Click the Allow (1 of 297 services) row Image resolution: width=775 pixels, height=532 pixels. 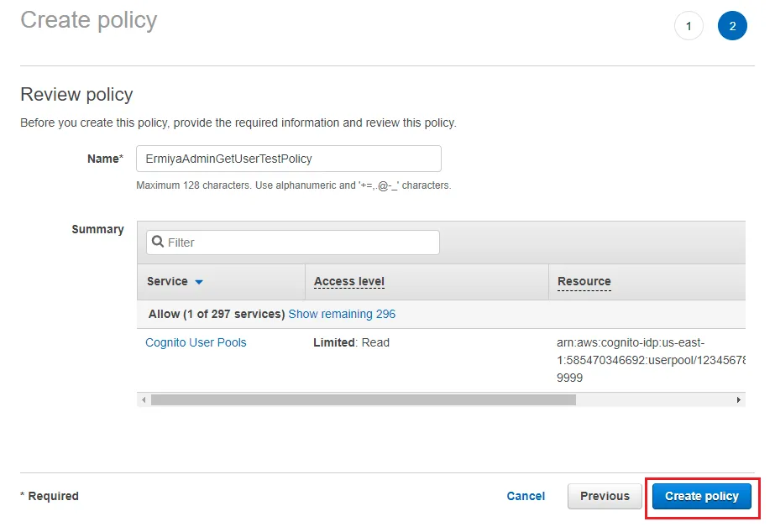[216, 314]
